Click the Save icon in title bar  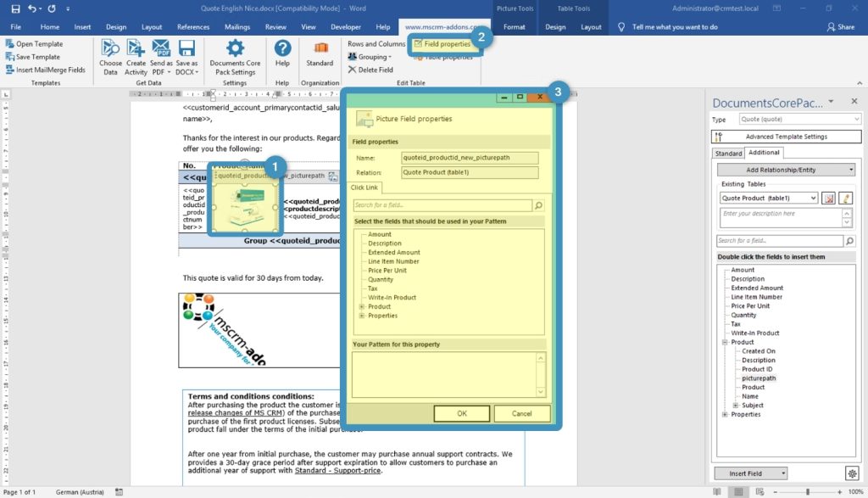[x=15, y=8]
